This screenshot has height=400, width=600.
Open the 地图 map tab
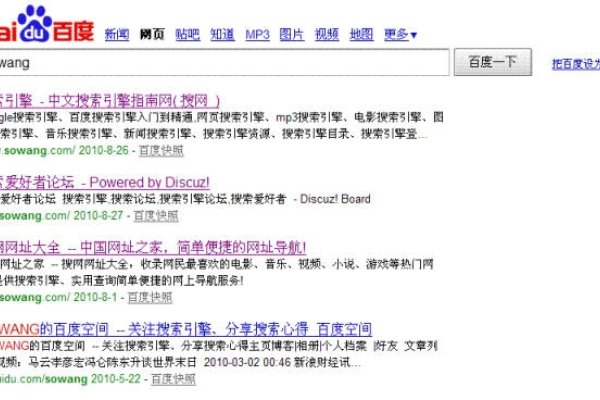[x=361, y=34]
